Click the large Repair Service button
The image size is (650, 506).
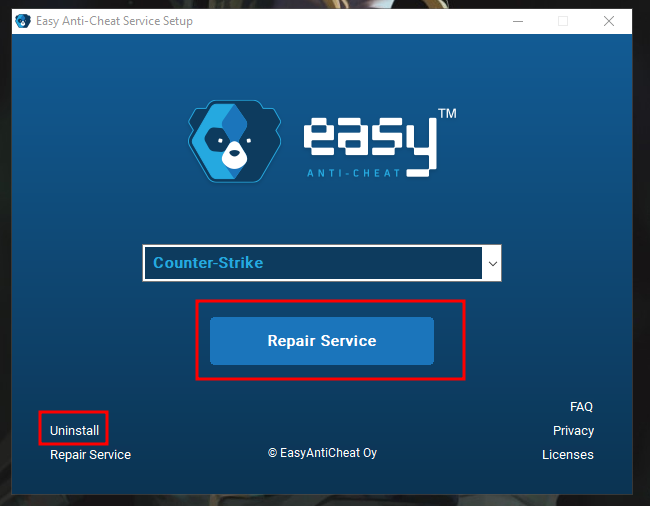[322, 341]
